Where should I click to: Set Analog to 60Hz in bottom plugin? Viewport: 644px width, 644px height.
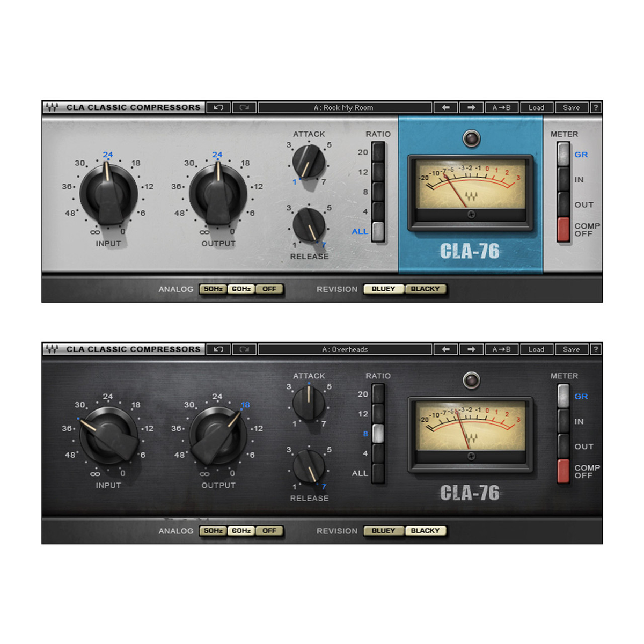pos(241,531)
